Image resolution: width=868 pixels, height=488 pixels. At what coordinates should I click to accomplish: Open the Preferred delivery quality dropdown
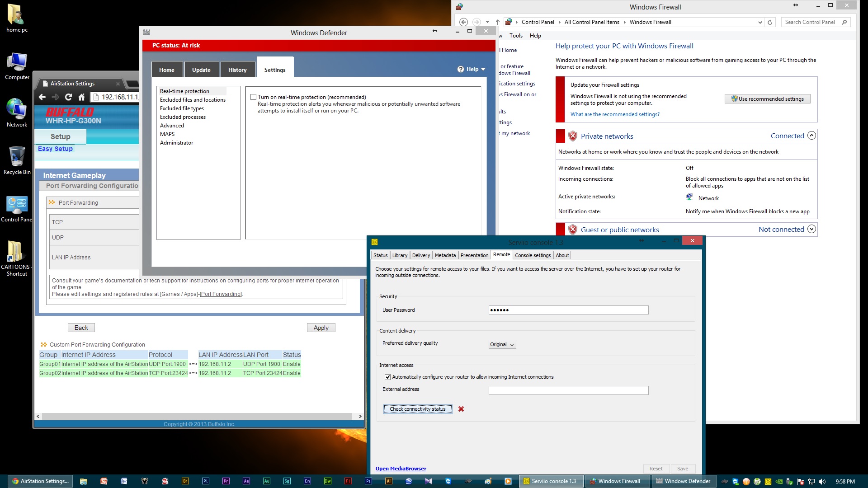502,344
